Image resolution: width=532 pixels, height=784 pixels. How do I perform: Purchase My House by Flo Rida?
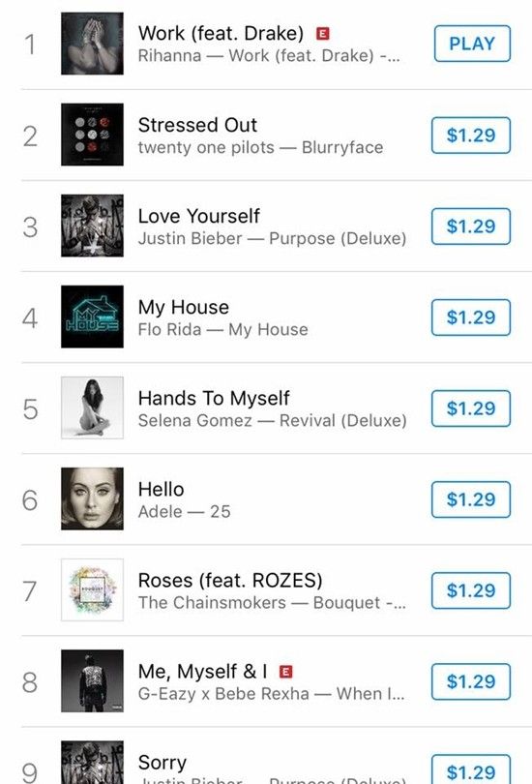click(471, 317)
